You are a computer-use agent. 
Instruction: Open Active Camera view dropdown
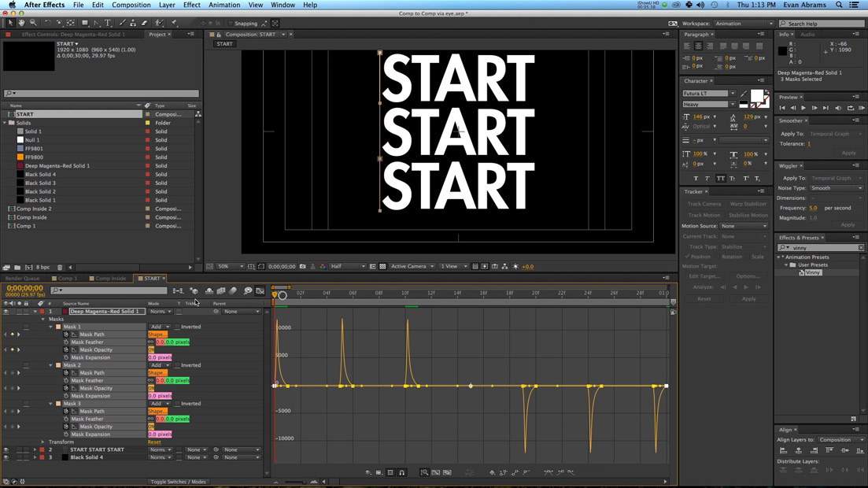[412, 267]
